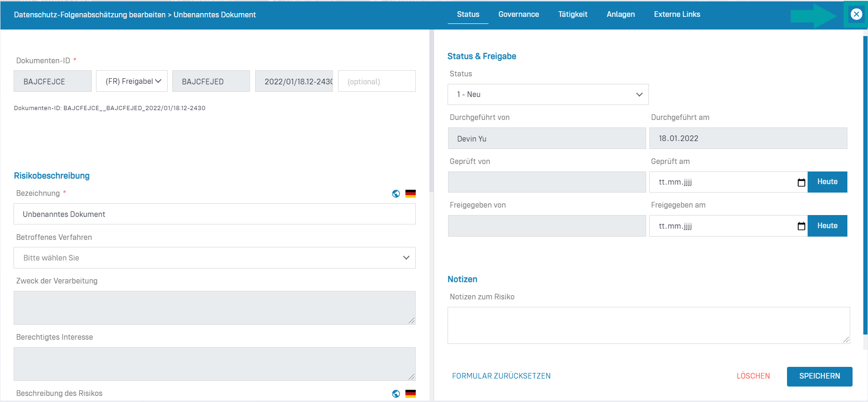Set Geprüft am to today with Heute
The width and height of the screenshot is (868, 402).
pyautogui.click(x=827, y=182)
